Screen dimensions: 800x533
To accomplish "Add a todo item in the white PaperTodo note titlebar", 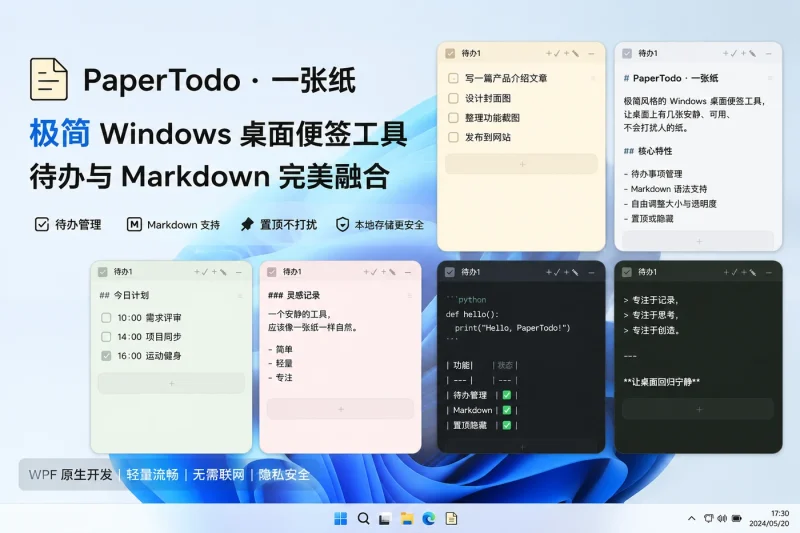I will [730, 54].
